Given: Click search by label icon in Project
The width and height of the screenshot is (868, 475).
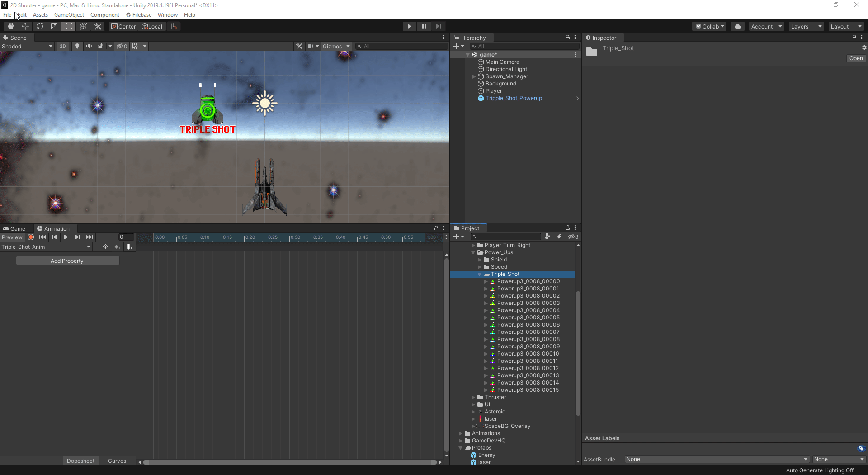Looking at the screenshot, I should pyautogui.click(x=559, y=237).
